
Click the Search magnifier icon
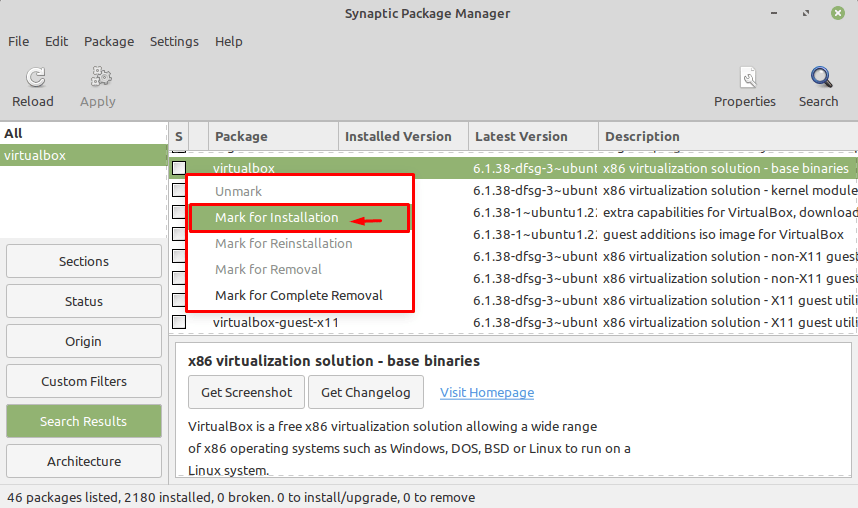[821, 77]
